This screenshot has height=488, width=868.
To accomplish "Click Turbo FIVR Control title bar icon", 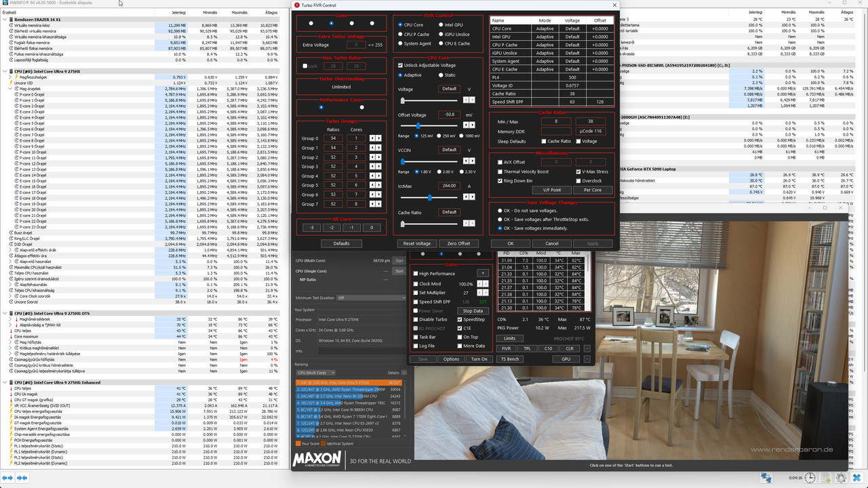I will click(296, 5).
